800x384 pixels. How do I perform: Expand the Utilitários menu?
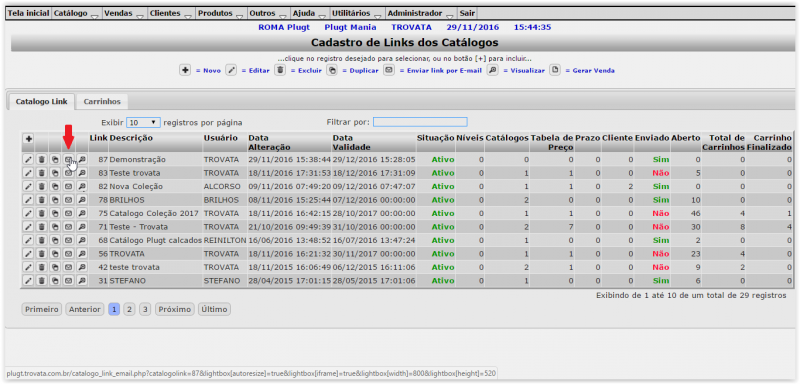pyautogui.click(x=357, y=14)
